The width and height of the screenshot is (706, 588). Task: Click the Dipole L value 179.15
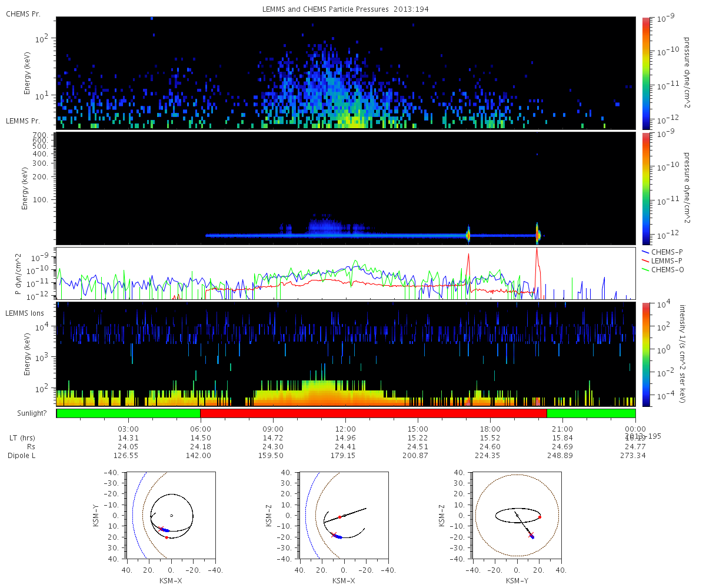coord(345,456)
